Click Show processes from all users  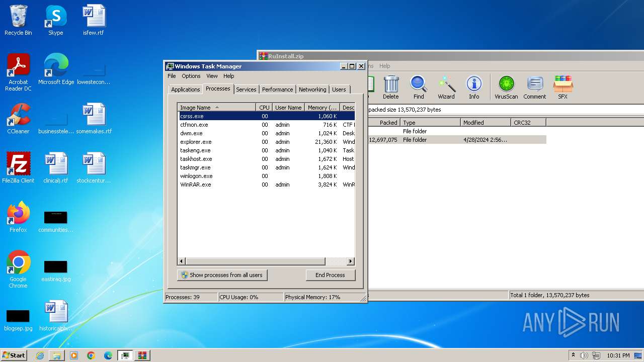tap(222, 275)
